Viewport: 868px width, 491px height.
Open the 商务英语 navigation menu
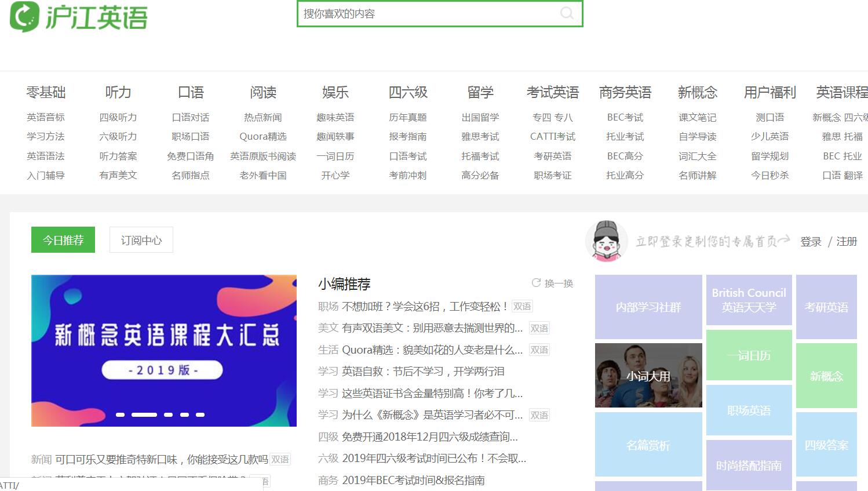point(625,92)
